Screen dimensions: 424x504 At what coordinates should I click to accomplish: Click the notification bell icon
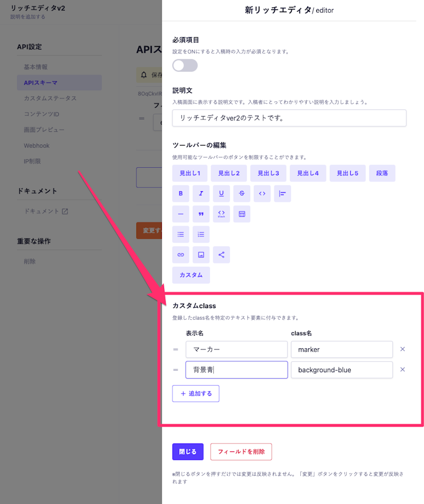pos(144,75)
